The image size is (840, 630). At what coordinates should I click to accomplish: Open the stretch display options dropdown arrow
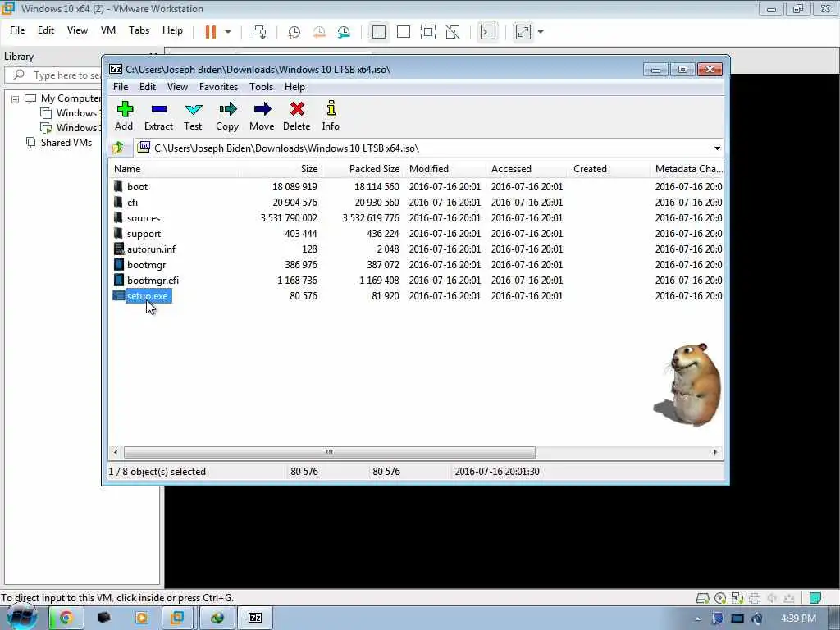[541, 32]
